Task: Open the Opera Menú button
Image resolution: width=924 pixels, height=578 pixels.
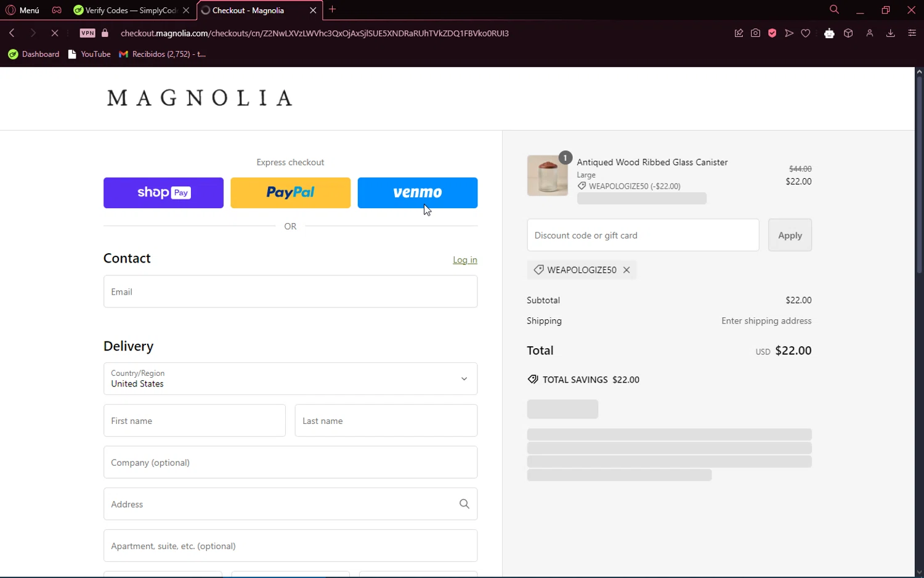Action: click(22, 10)
